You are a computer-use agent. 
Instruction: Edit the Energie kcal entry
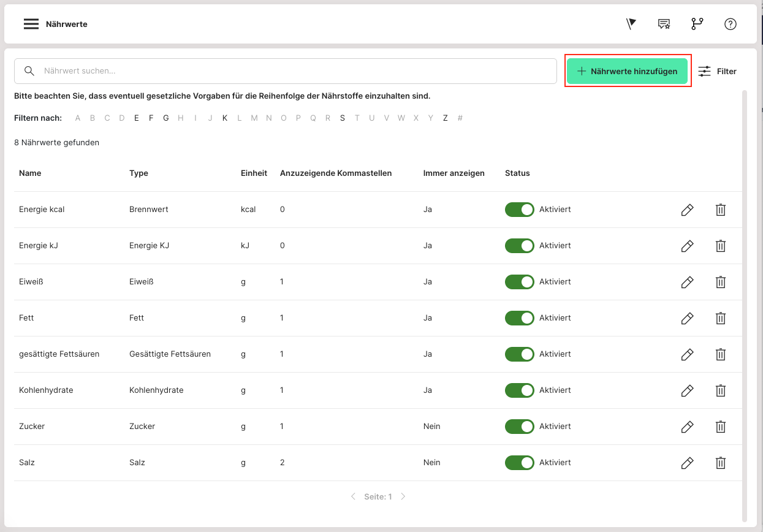point(687,210)
